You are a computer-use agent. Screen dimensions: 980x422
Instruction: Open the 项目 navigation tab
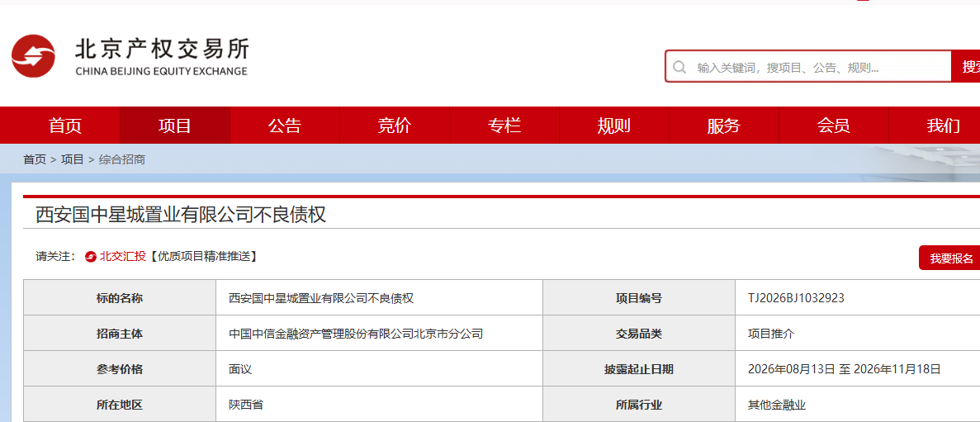(175, 126)
